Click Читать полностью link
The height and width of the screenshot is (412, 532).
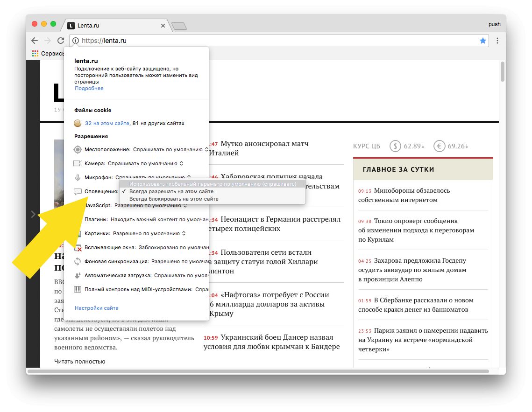point(80,361)
